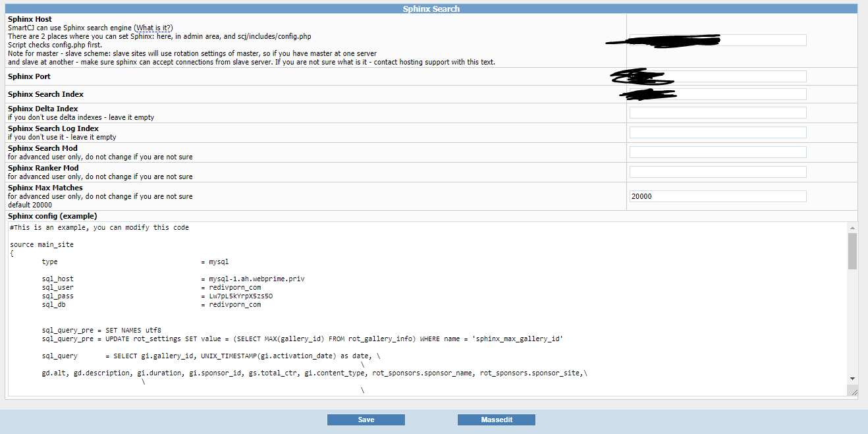Click the sql_host config line
This screenshot has width=868, height=434.
click(173, 279)
